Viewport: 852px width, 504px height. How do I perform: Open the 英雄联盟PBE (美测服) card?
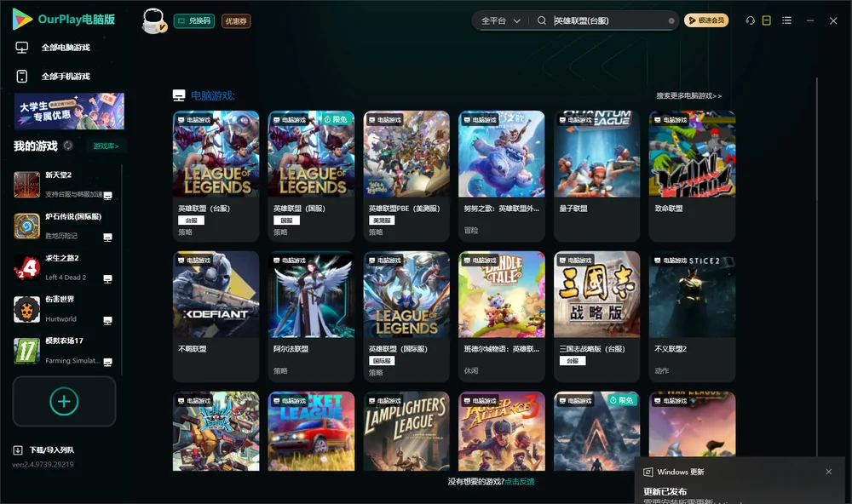tap(406, 176)
